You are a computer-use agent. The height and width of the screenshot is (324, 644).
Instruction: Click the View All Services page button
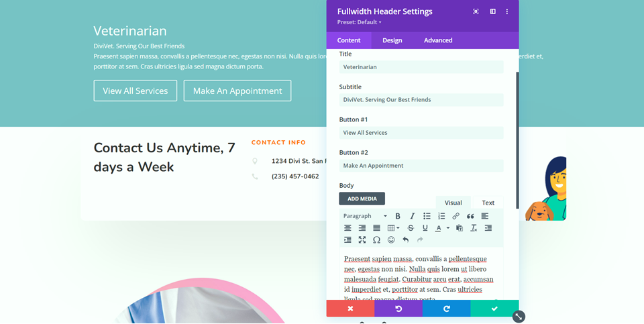[135, 91]
